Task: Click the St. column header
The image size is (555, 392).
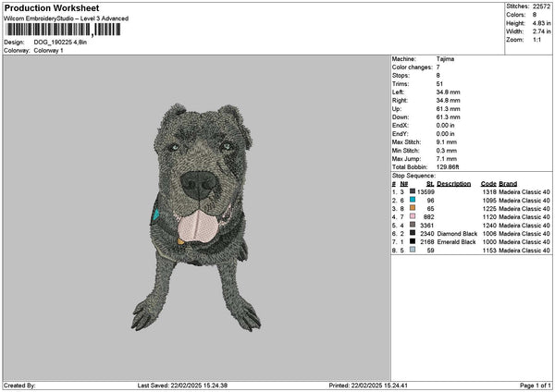Action: [x=429, y=183]
